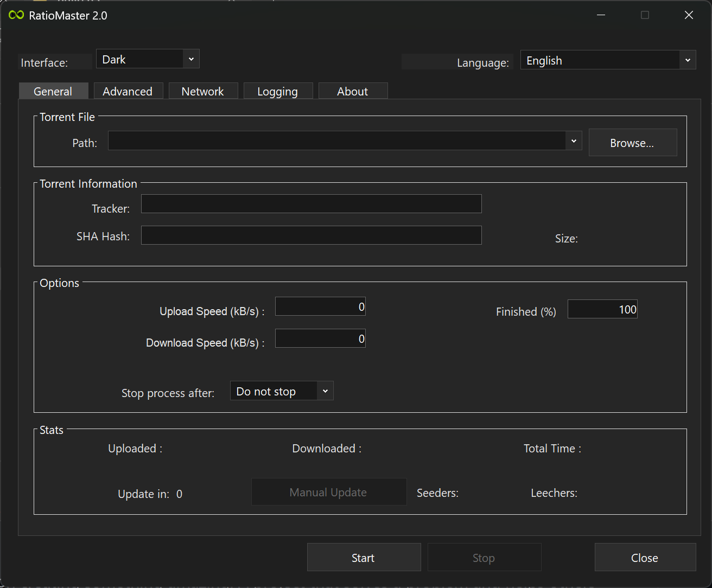Click the disabled Stop button
Viewport: 712px width, 588px height.
point(484,558)
